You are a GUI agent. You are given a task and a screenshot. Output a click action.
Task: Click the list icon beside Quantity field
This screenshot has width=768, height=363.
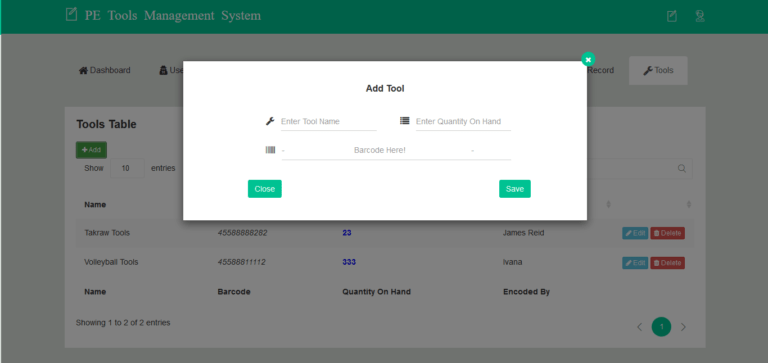point(405,121)
